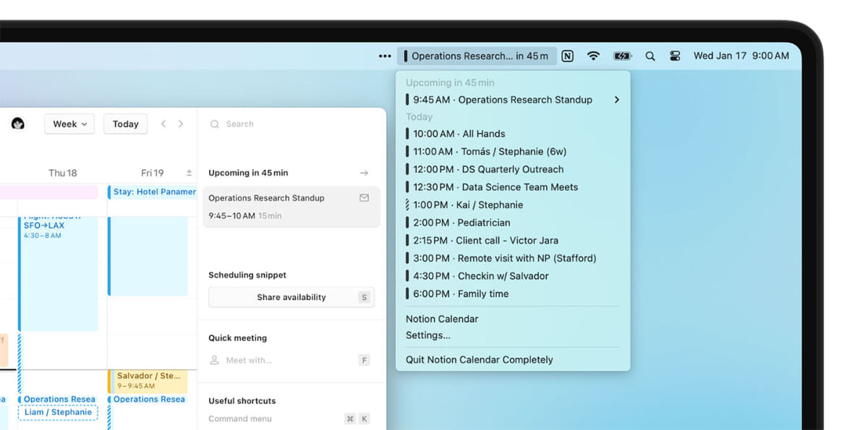Click the plus/minus icon beside Fri 19

(189, 173)
